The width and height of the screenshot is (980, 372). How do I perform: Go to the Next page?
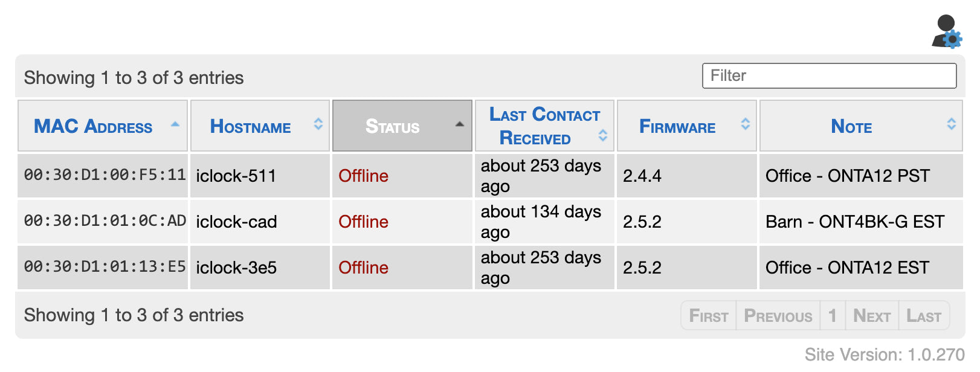point(872,315)
